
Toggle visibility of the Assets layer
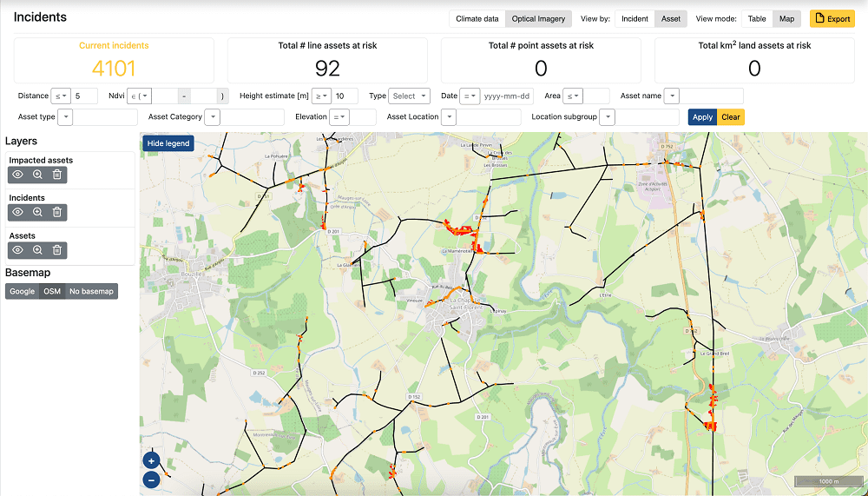(x=17, y=250)
